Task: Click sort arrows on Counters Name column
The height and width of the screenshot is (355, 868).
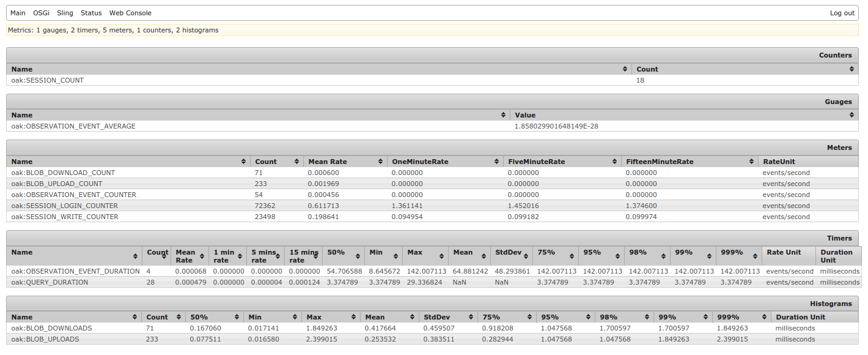Action: tap(625, 69)
